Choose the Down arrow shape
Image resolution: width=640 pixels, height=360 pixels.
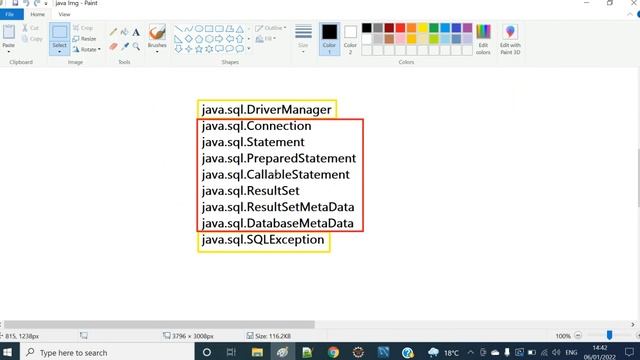(x=178, y=49)
